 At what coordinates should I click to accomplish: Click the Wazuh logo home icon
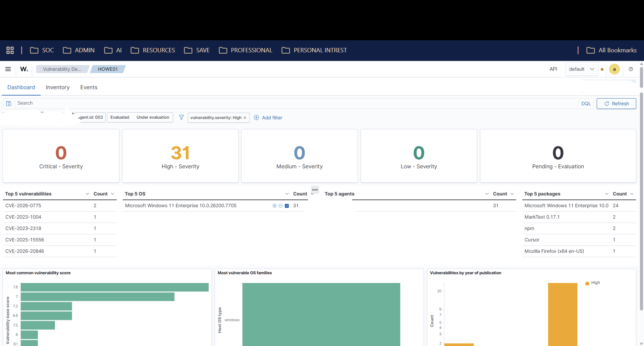(24, 69)
